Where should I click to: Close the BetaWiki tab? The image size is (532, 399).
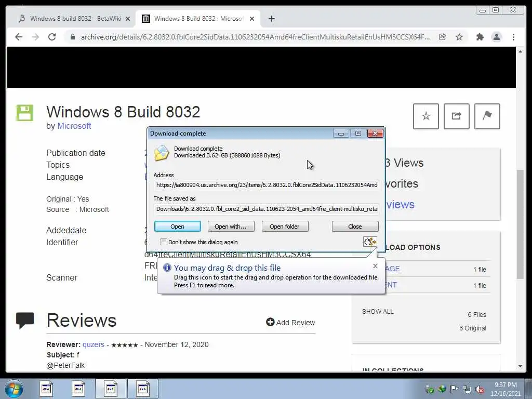[x=128, y=19]
